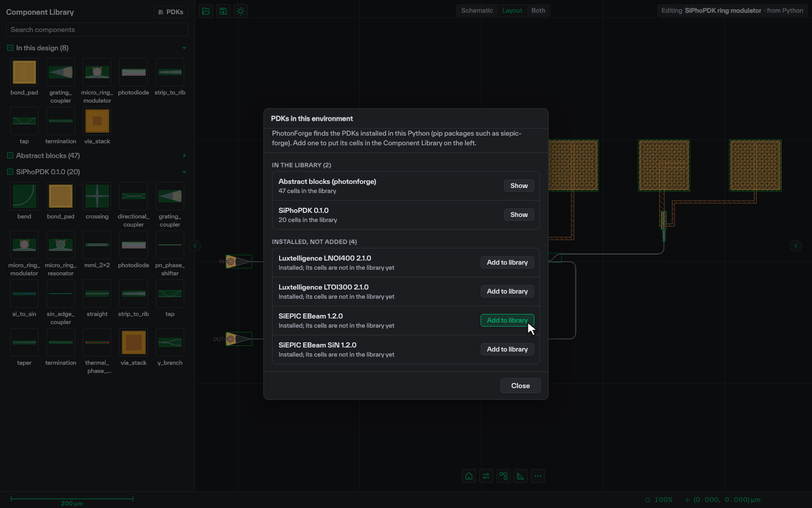
Task: Select the y_branch component icon
Action: 170,342
